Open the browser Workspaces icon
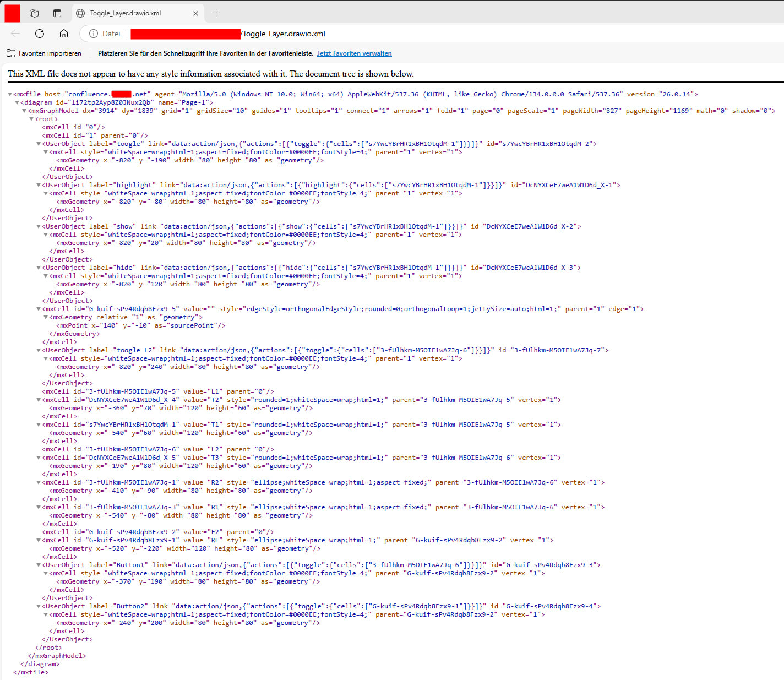The height and width of the screenshot is (680, 784). click(34, 13)
